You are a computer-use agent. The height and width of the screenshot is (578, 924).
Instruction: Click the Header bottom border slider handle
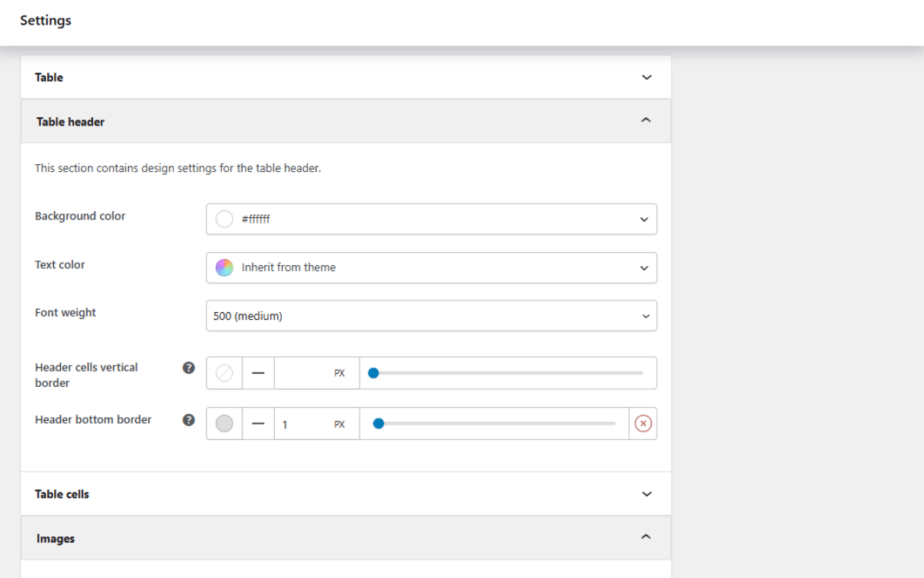click(x=378, y=423)
